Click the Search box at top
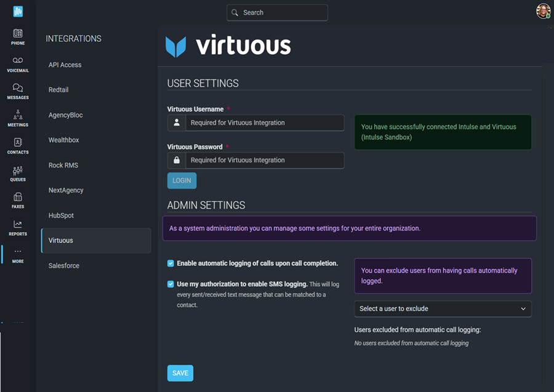 point(277,13)
